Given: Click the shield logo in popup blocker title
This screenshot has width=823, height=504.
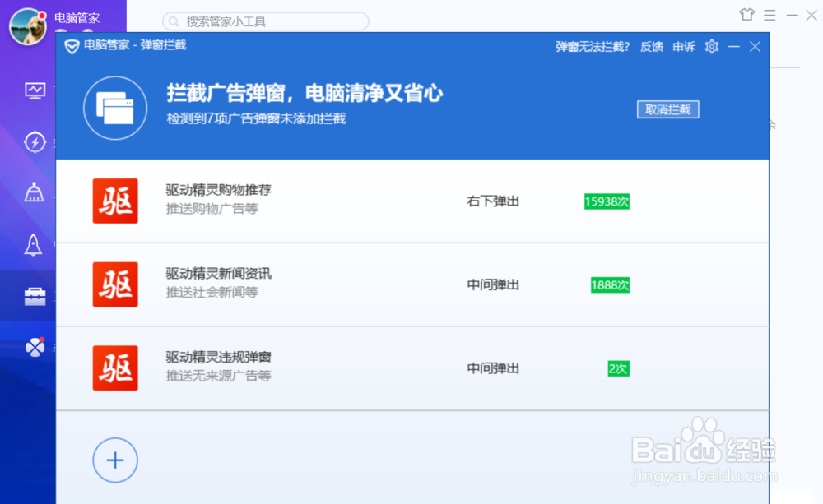Looking at the screenshot, I should point(72,47).
